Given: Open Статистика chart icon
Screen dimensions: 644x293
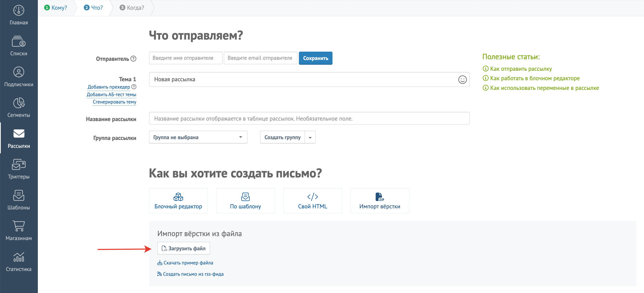Looking at the screenshot, I should click(x=19, y=257).
